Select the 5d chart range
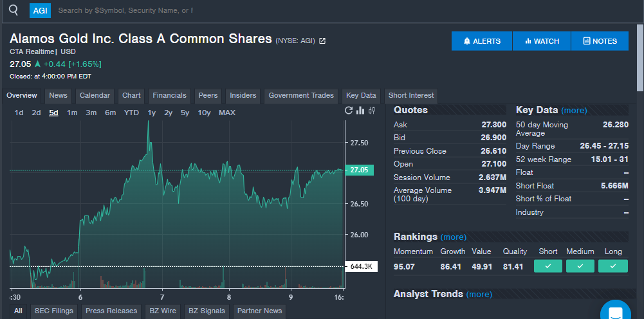The image size is (644, 319). pos(53,113)
